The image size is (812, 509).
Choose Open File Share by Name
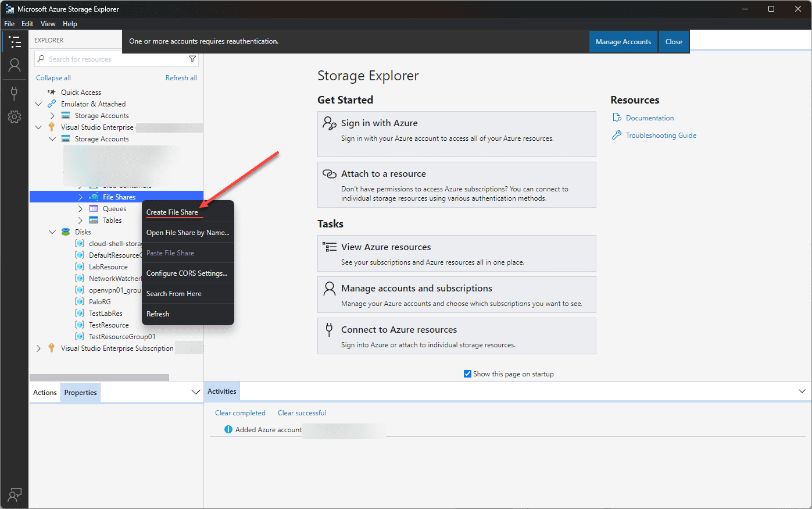(x=188, y=232)
